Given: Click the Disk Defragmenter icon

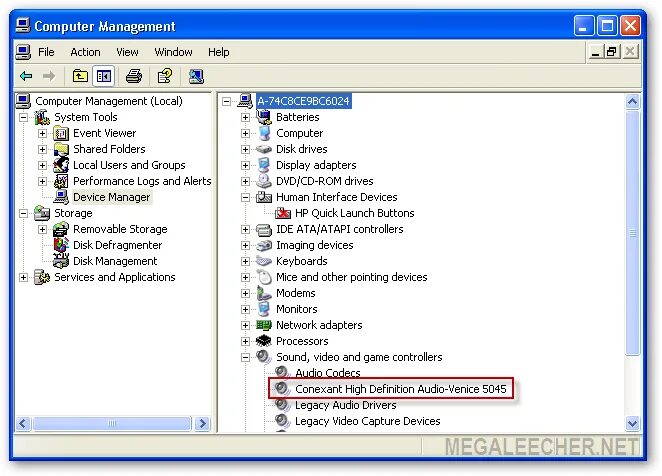Looking at the screenshot, I should tap(61, 245).
